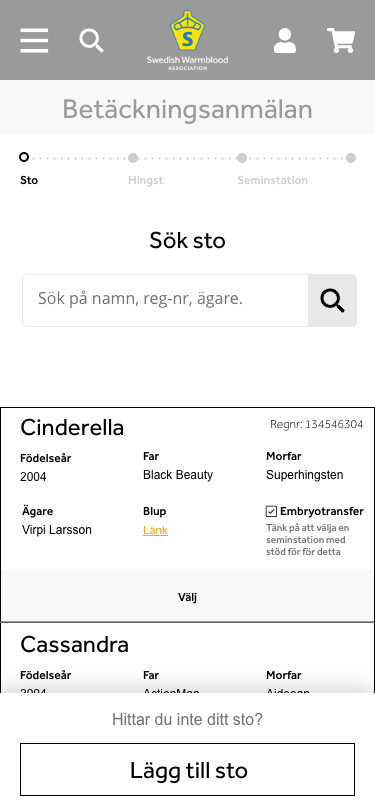Select the Hingst step dot
The image size is (375, 812).
[x=133, y=158]
